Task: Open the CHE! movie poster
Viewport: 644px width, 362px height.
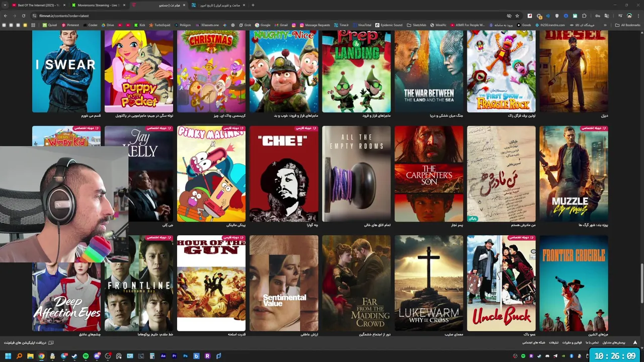Action: 284,174
